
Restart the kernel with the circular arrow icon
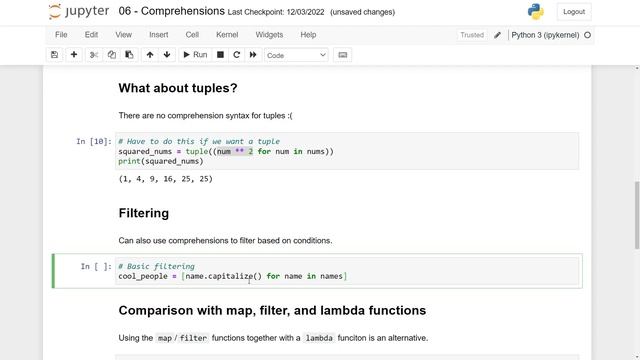point(236,55)
